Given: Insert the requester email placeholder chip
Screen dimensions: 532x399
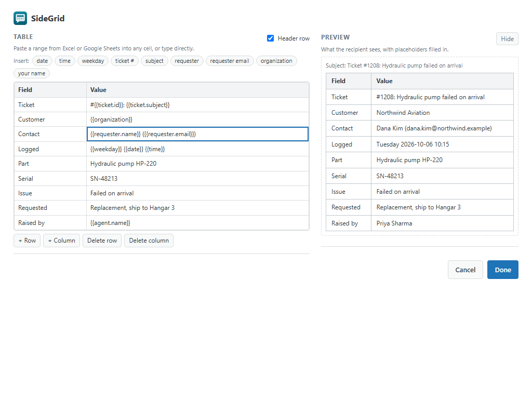Looking at the screenshot, I should (230, 61).
